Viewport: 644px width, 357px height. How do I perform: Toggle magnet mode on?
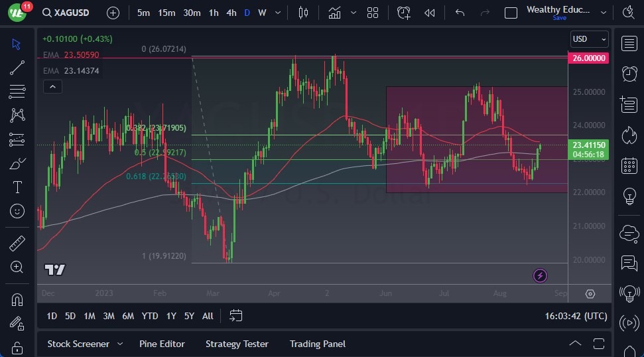click(x=17, y=299)
